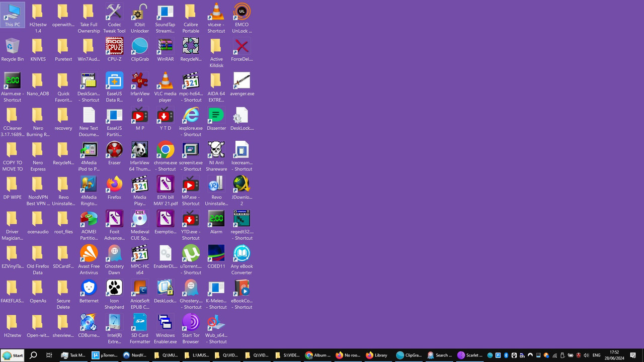The height and width of the screenshot is (362, 644).
Task: Switch to Firefox Library window
Action: pos(378,355)
